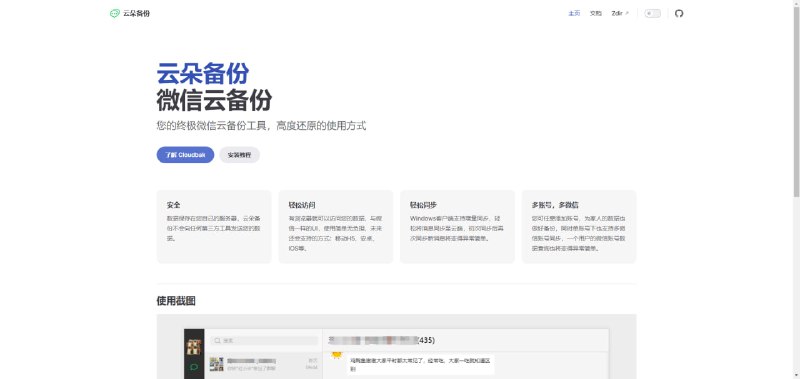Toggle the dark mode appearance switch

pos(652,13)
